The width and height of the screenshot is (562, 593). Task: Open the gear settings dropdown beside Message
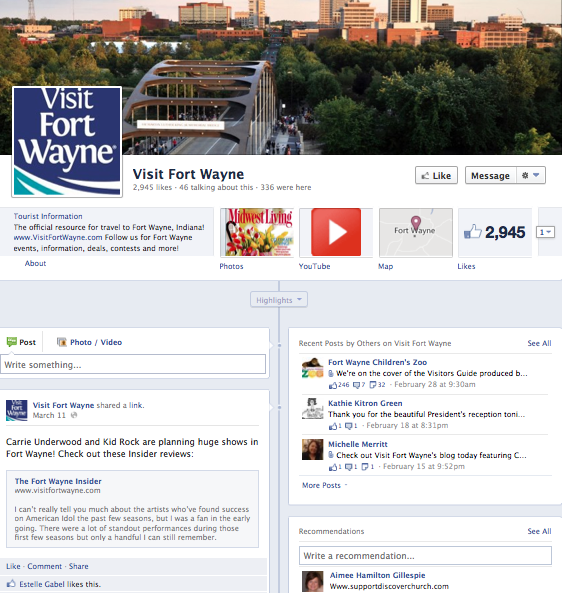(x=531, y=175)
